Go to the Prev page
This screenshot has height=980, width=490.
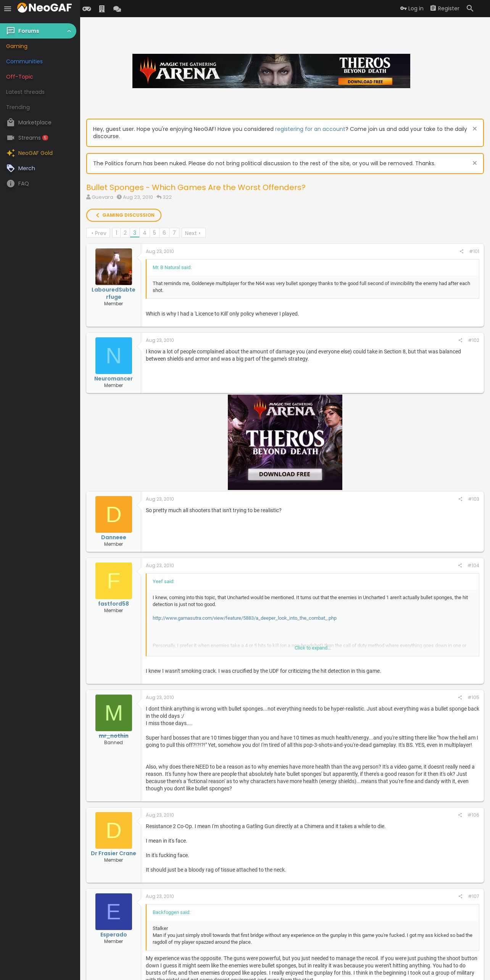[98, 233]
